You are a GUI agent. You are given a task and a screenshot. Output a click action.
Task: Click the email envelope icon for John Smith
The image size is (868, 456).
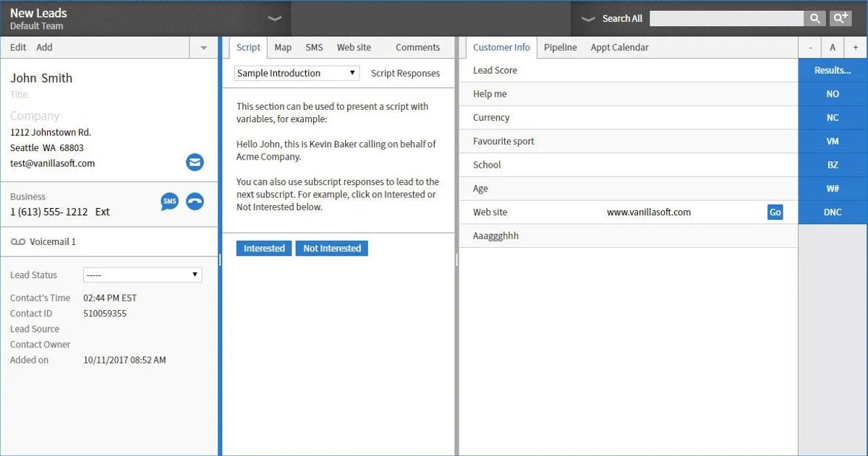click(195, 163)
